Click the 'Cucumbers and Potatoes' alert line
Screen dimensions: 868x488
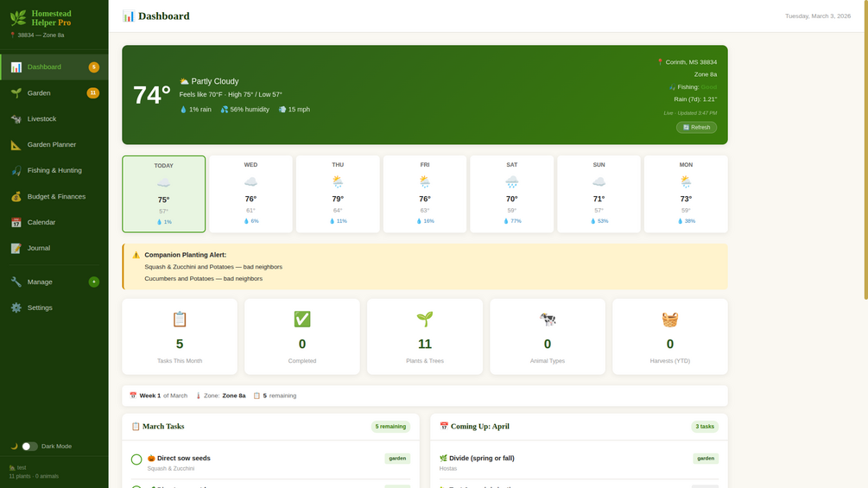click(203, 279)
